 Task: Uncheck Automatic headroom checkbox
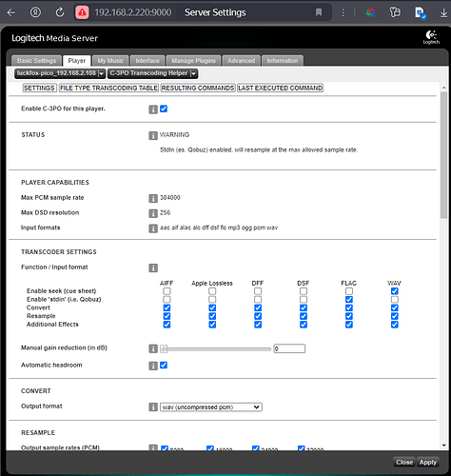[164, 366]
